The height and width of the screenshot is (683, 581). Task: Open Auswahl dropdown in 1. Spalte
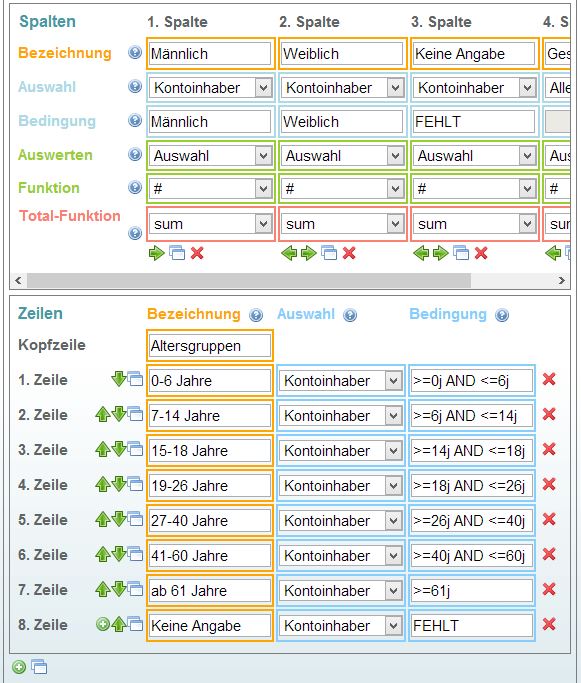pyautogui.click(x=211, y=88)
